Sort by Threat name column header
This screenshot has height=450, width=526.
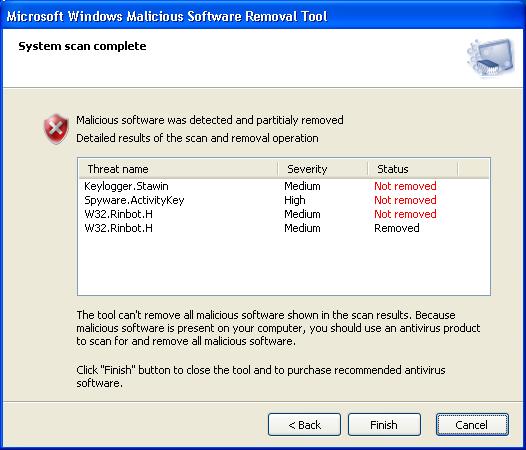(178, 169)
